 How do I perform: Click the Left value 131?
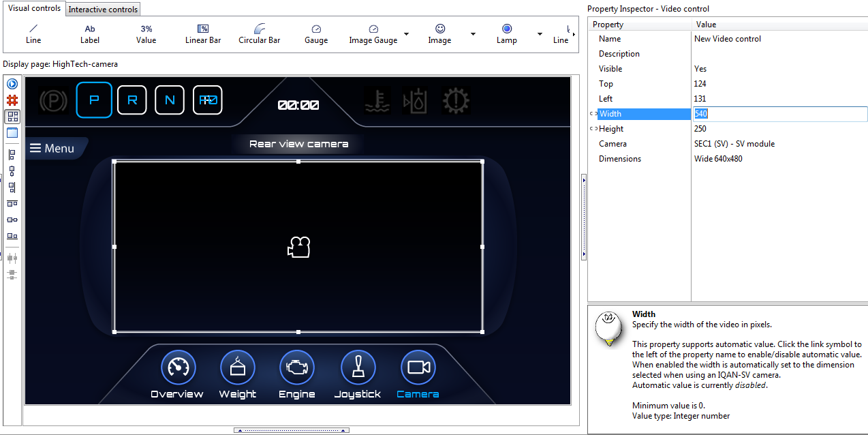[x=700, y=99]
